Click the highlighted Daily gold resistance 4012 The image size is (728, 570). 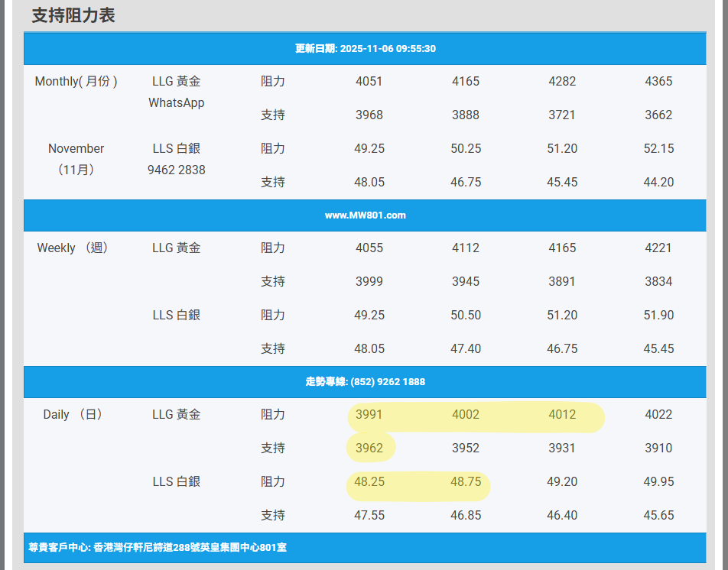point(562,414)
